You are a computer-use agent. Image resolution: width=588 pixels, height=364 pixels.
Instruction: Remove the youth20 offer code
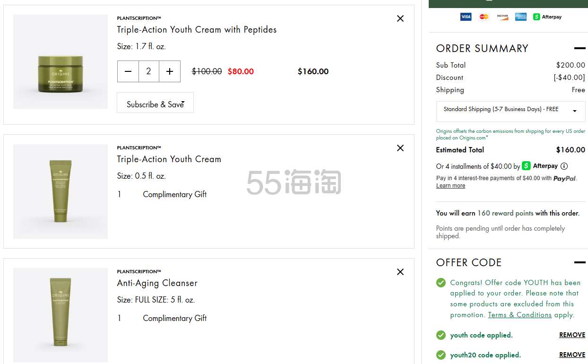pos(572,355)
